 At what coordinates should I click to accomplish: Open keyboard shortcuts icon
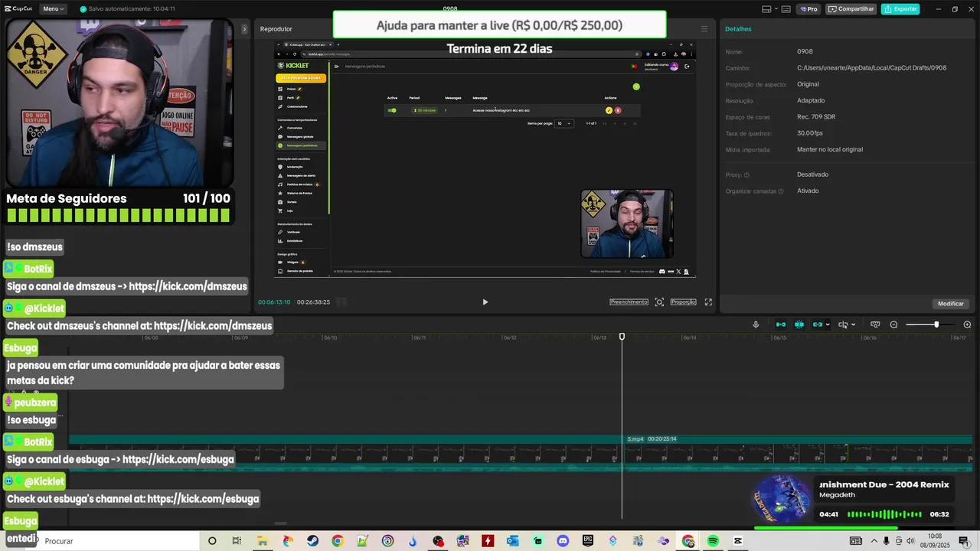click(786, 9)
